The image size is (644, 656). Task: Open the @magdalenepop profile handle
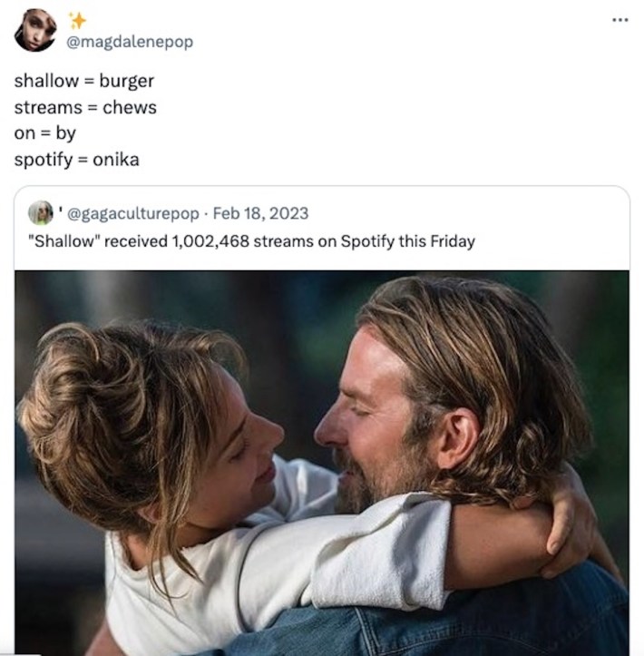click(131, 42)
